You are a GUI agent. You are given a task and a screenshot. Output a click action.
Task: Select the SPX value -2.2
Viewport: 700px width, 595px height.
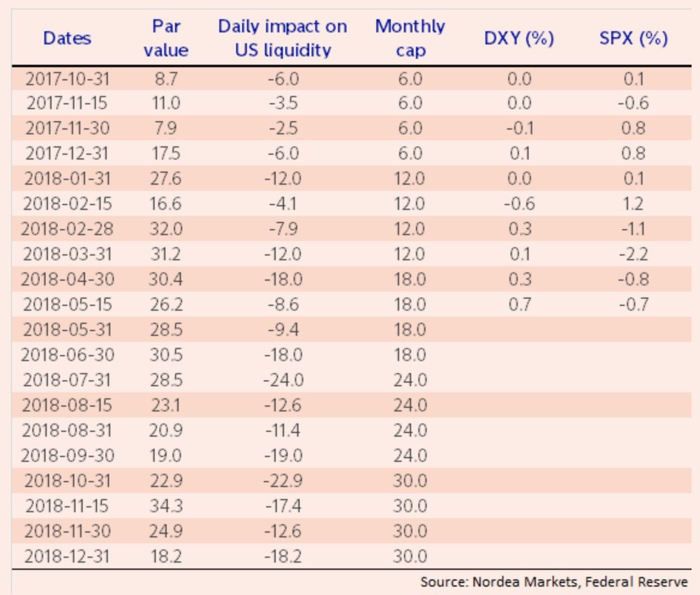coord(633,254)
